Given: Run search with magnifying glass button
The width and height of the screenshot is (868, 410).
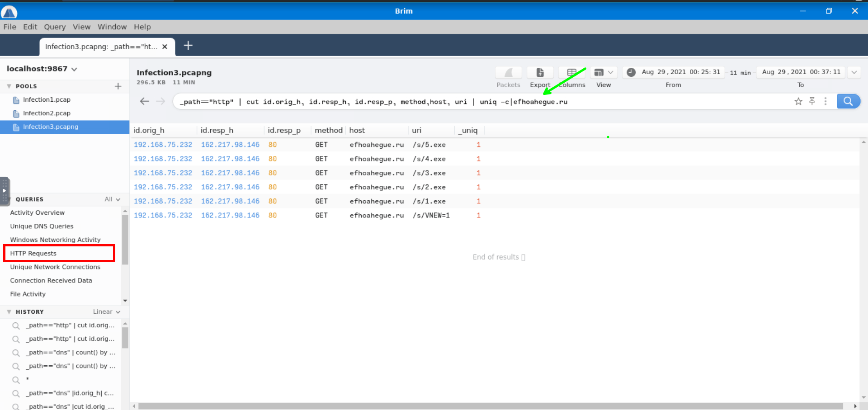Looking at the screenshot, I should (x=848, y=101).
